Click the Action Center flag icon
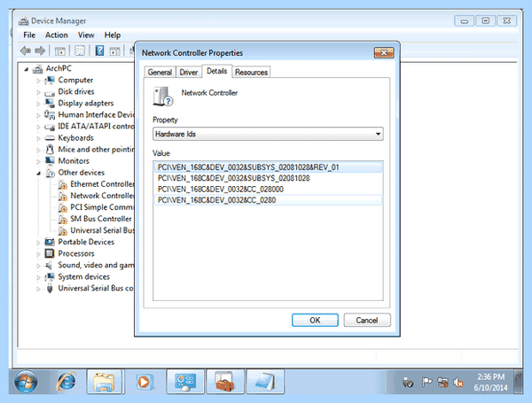This screenshot has height=403, width=532. pyautogui.click(x=426, y=383)
